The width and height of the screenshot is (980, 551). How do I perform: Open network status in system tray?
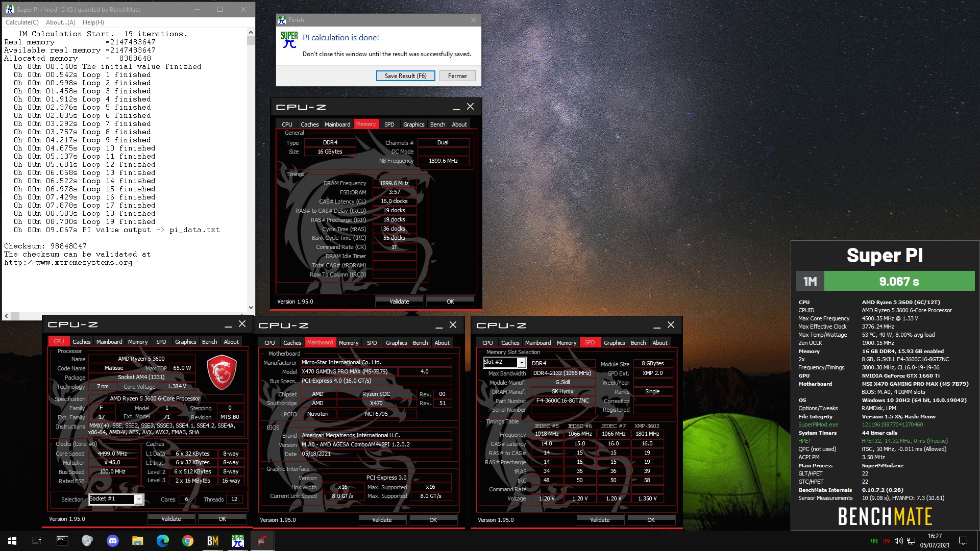911,541
